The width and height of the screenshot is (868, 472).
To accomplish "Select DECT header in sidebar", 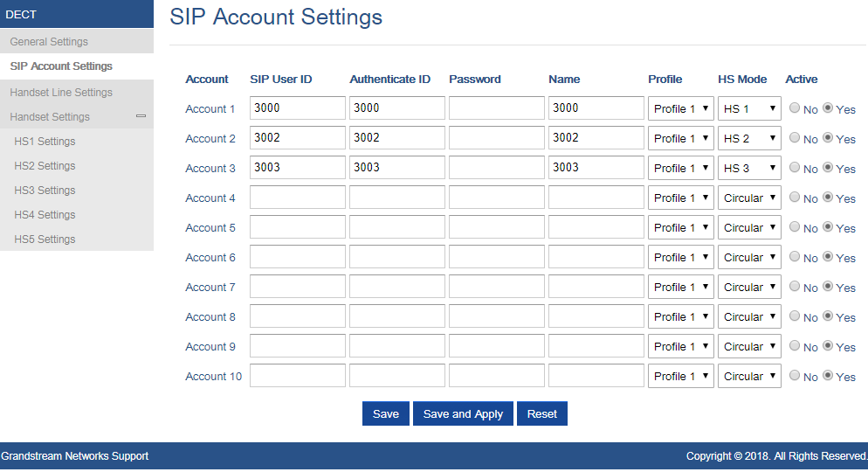I will click(x=77, y=14).
